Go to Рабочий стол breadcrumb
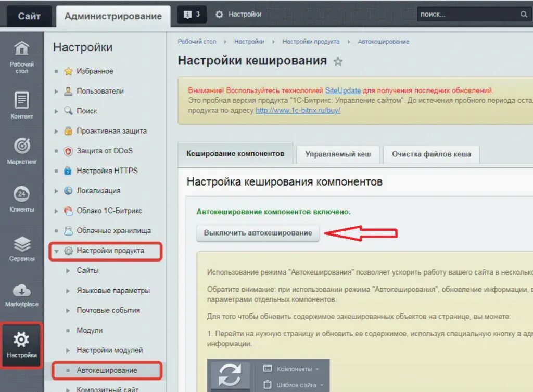 [197, 42]
